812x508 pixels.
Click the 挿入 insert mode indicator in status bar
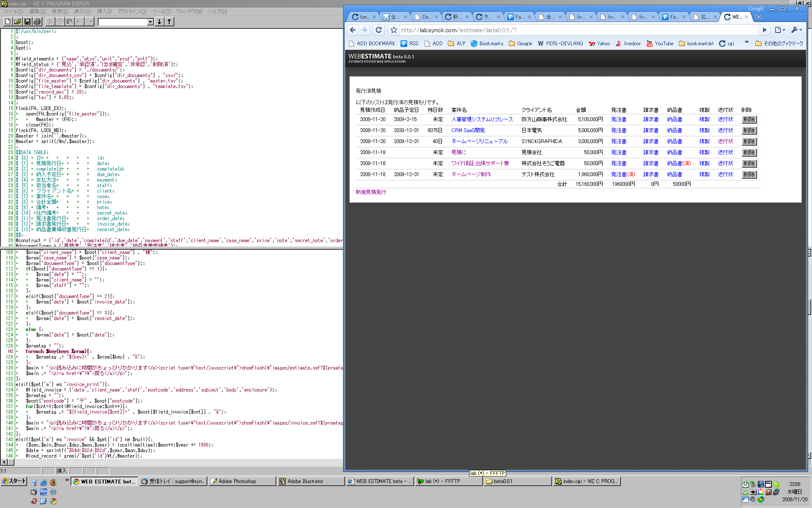62,471
